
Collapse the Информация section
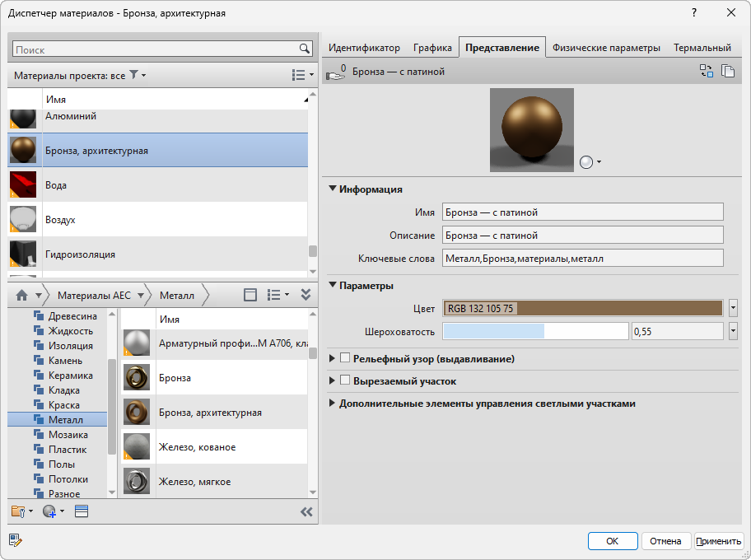point(333,189)
